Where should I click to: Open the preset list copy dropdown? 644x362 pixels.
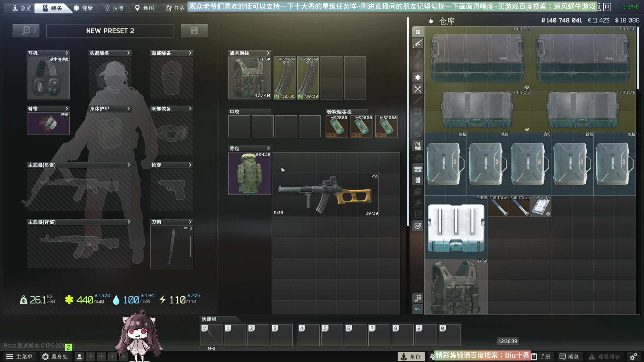tap(26, 31)
